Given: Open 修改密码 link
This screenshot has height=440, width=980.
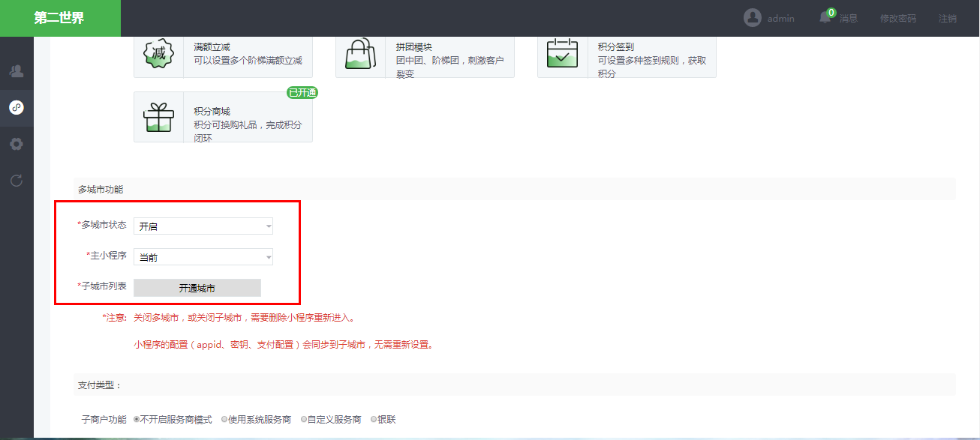Looking at the screenshot, I should click(x=898, y=18).
